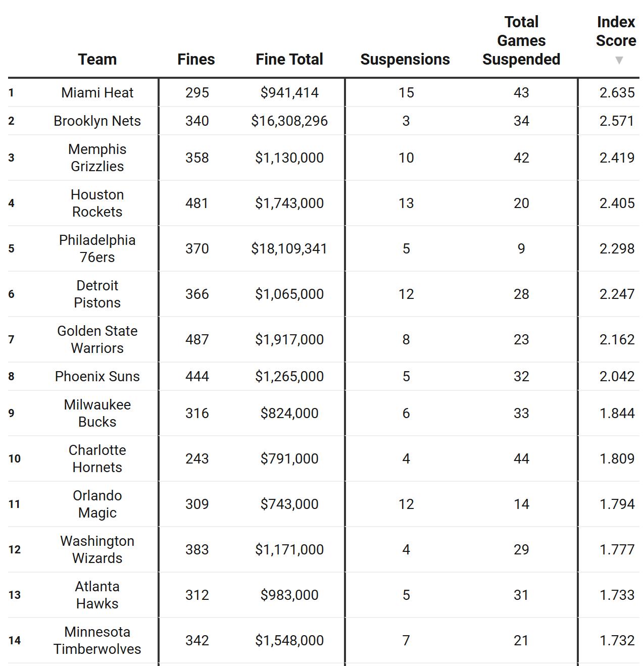
Task: Click the Minnesota Timberwolves team name
Action: point(97,640)
